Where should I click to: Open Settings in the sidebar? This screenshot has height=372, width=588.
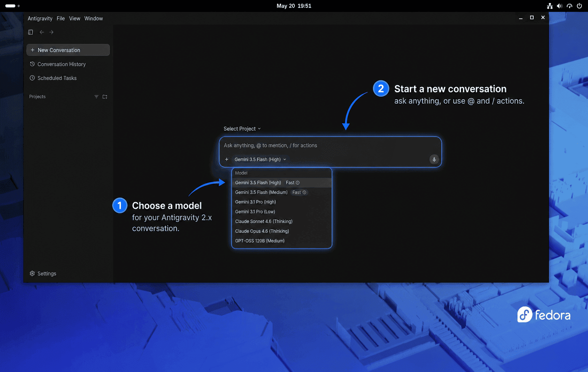[43, 273]
